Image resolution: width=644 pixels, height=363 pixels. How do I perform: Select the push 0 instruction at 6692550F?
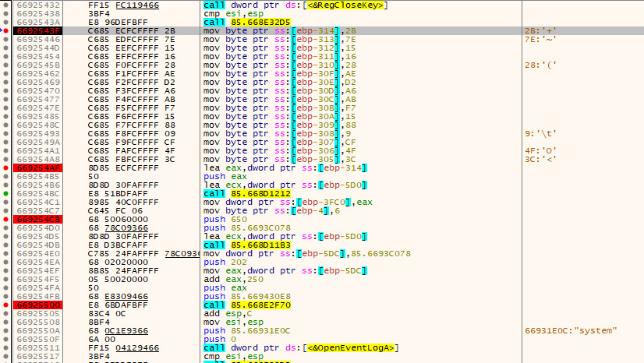tap(220, 339)
